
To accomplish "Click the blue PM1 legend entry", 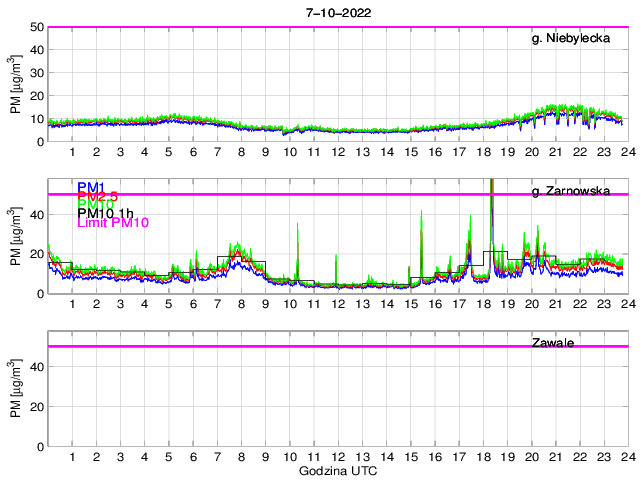I will point(91,186).
